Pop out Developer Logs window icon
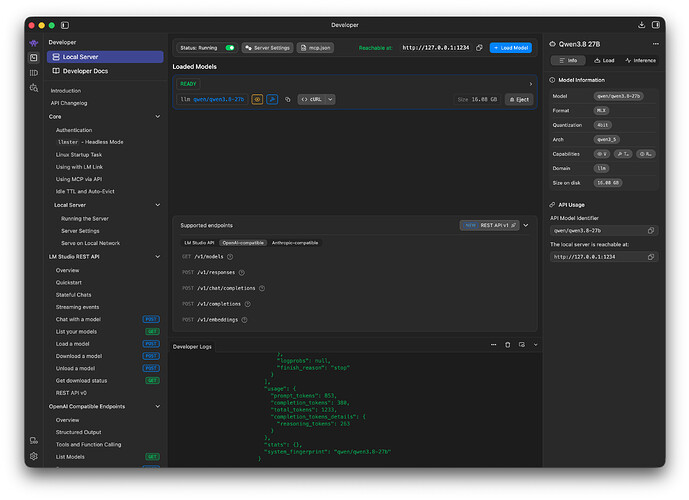The image size is (689, 500). [522, 345]
